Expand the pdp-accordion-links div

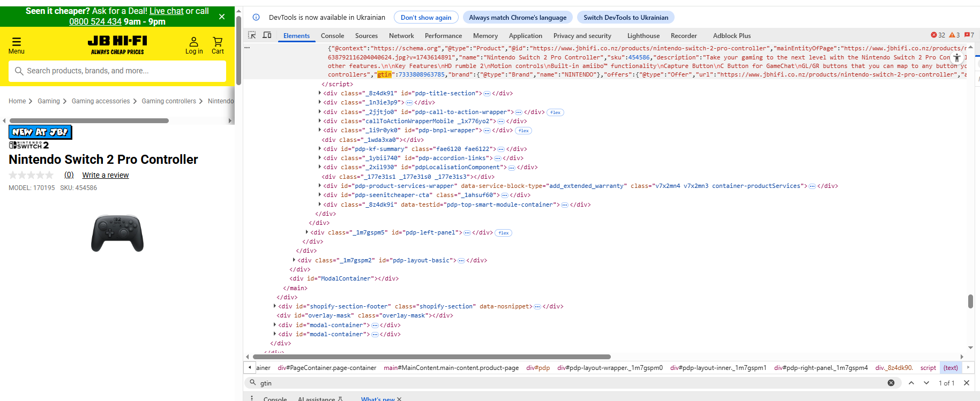pyautogui.click(x=320, y=158)
